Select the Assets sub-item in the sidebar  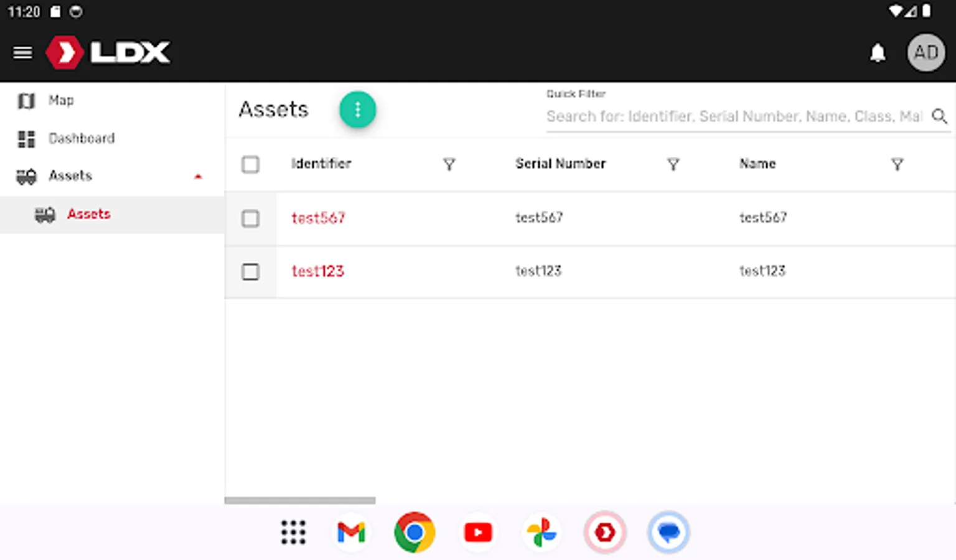point(89,214)
